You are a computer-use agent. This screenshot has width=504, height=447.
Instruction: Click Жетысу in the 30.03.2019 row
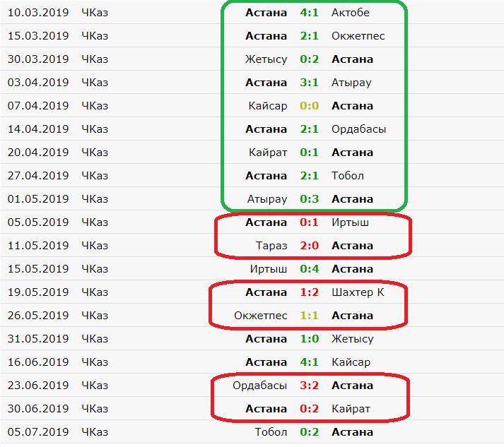click(267, 59)
